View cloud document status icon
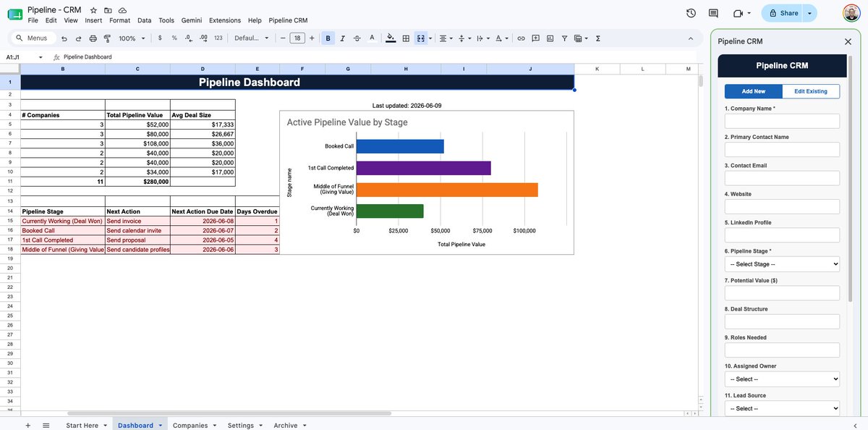 coord(122,11)
